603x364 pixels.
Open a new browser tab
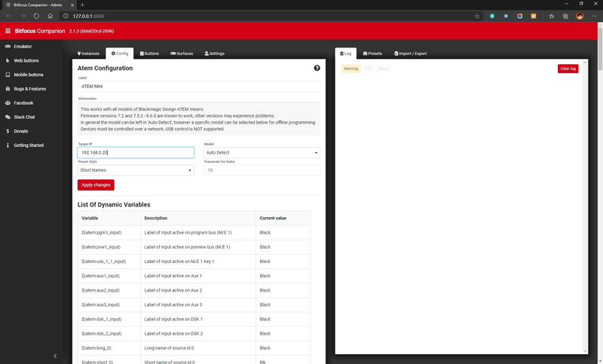[82, 5]
